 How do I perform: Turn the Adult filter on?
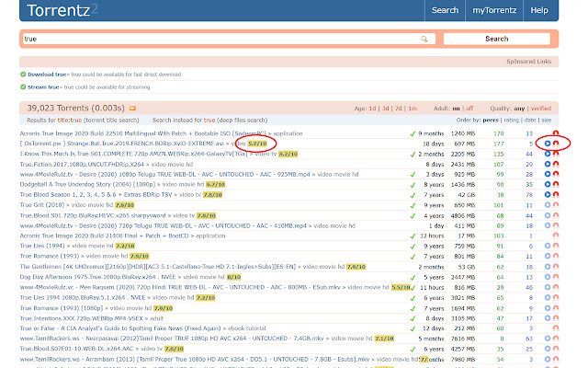point(456,109)
